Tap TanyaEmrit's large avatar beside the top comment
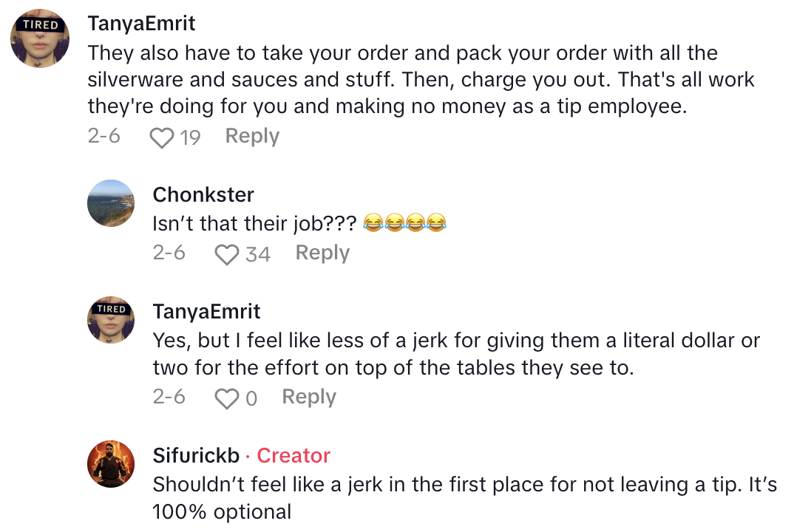794x532 pixels. click(x=40, y=38)
